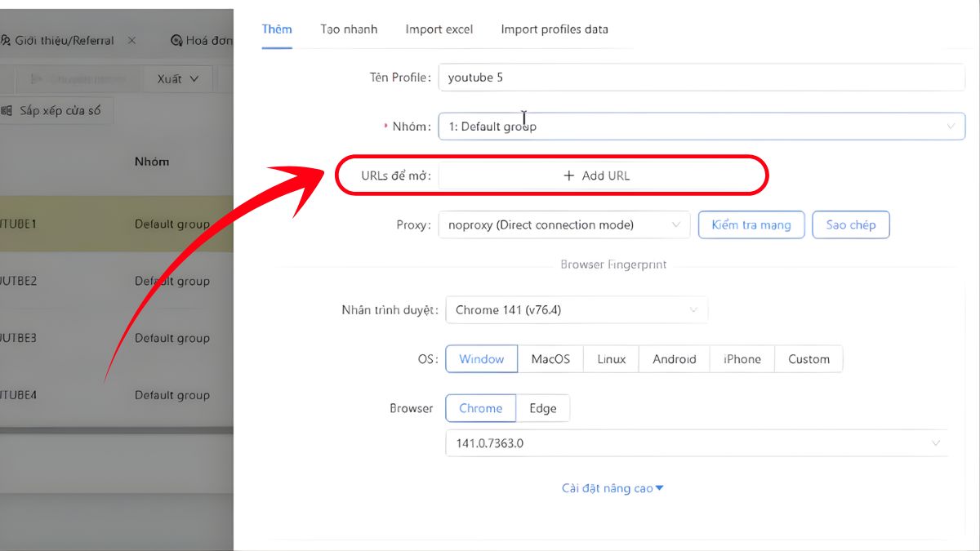Choose Android as the OS
Viewport: 980px width, 551px height.
coord(674,359)
